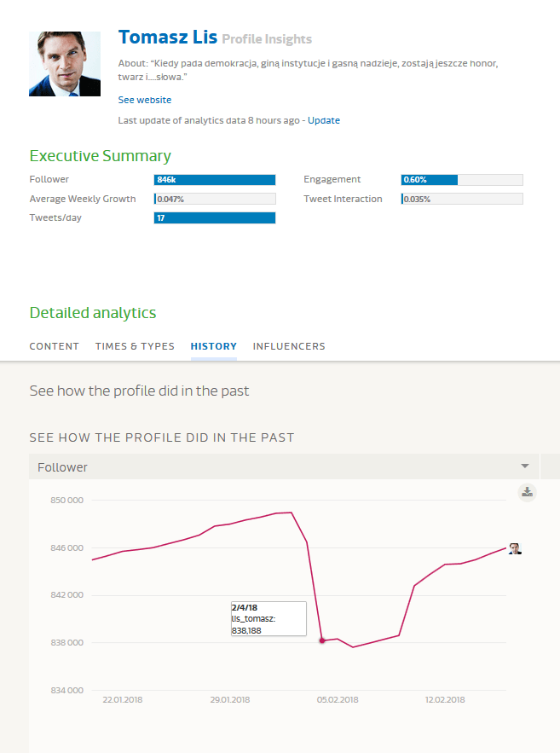Click Tomasz Lis profile photo
The height and width of the screenshot is (753, 560).
(x=65, y=64)
